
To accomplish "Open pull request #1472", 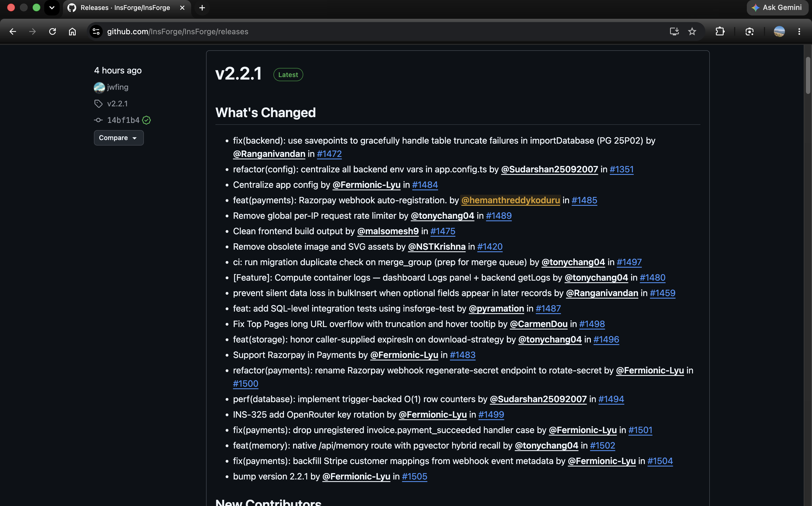I will click(x=329, y=154).
